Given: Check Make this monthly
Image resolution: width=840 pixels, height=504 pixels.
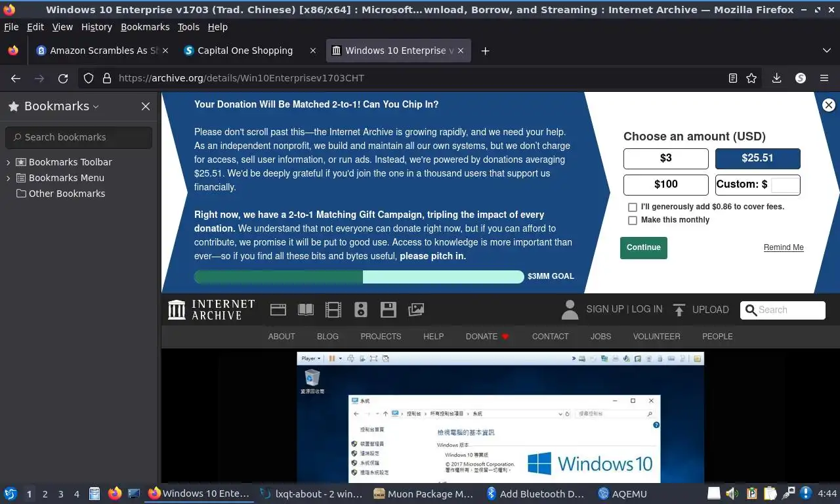Looking at the screenshot, I should (x=633, y=220).
